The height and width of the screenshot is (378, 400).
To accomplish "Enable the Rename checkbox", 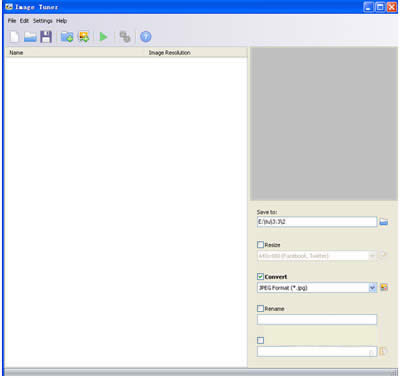I will coord(260,309).
